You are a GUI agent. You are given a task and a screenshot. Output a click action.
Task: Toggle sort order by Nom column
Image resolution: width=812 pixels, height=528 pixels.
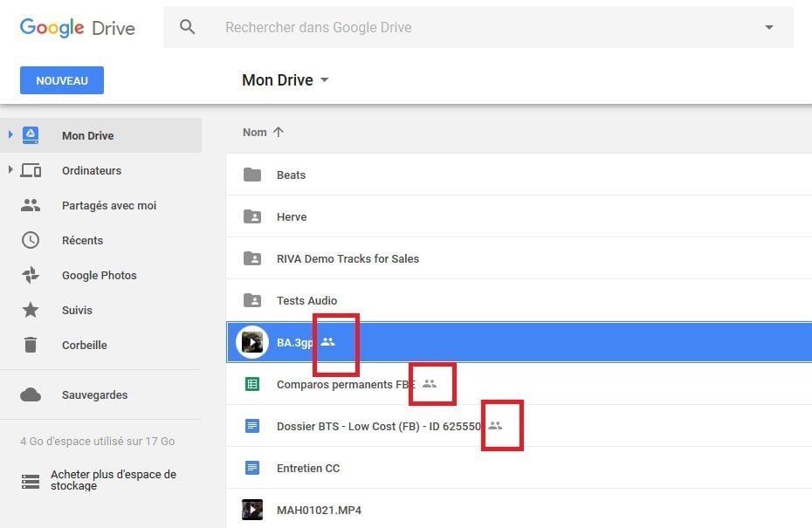point(263,132)
